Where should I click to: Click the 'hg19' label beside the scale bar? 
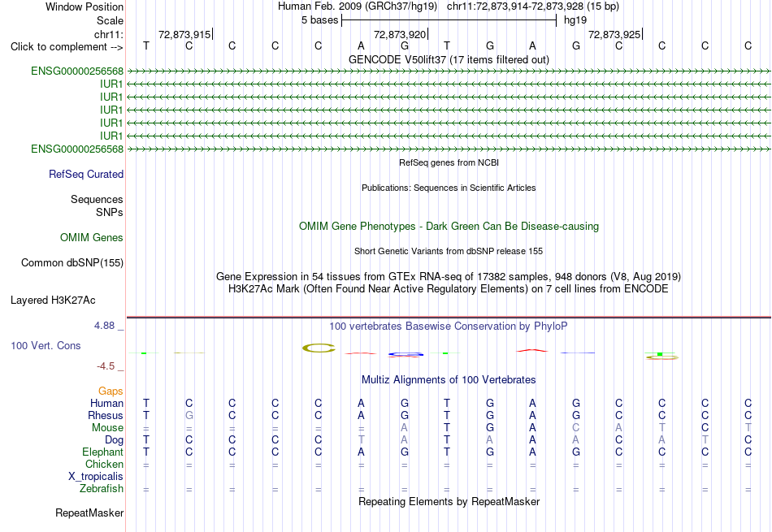(575, 20)
